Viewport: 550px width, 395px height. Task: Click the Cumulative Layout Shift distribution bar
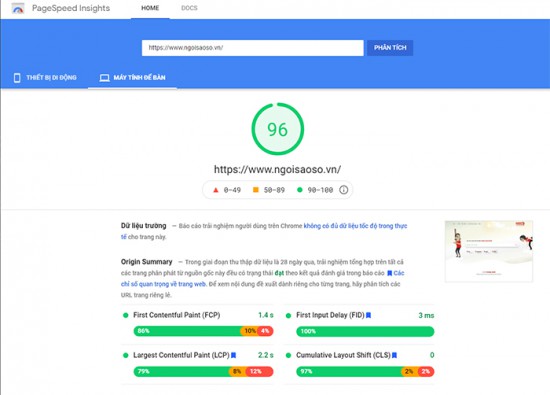pyautogui.click(x=365, y=371)
